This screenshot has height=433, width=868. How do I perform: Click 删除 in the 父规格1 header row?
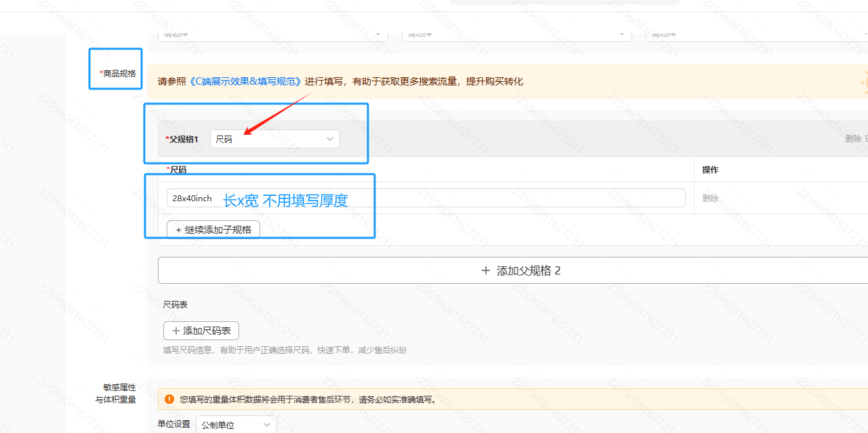point(852,139)
